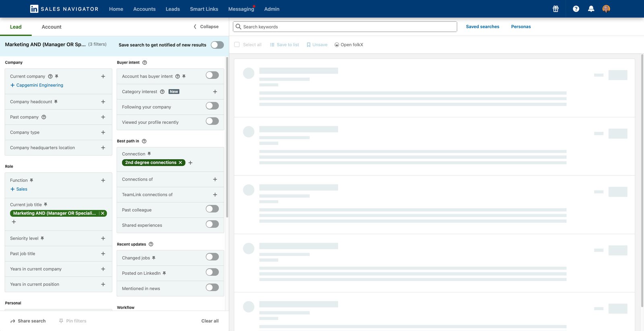Collapse the filters panel
The image size is (644, 331).
pyautogui.click(x=206, y=27)
